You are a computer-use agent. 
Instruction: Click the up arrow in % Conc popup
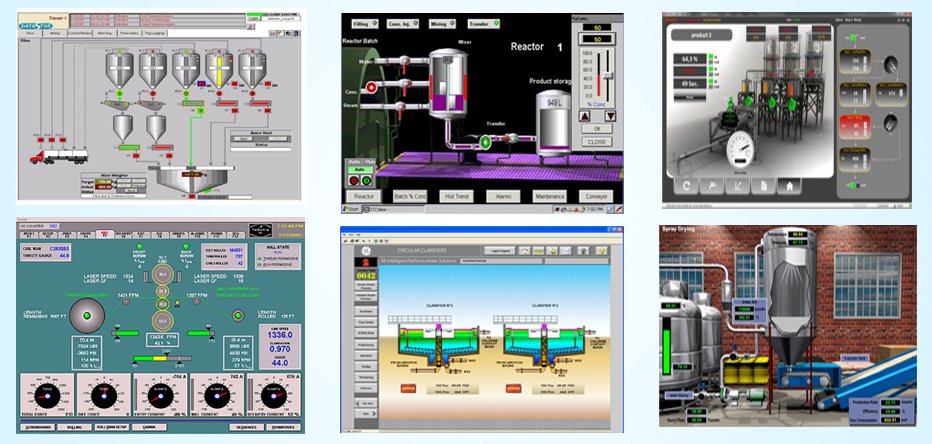(x=585, y=116)
